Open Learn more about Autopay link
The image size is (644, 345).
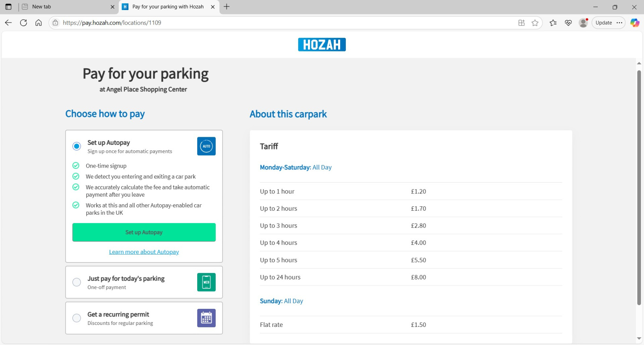point(144,252)
